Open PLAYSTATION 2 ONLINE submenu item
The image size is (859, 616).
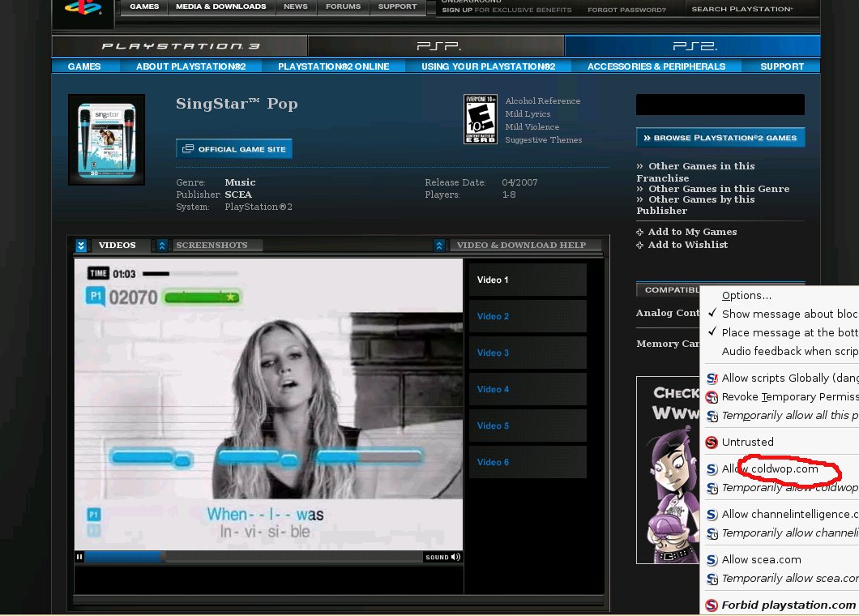click(x=333, y=66)
